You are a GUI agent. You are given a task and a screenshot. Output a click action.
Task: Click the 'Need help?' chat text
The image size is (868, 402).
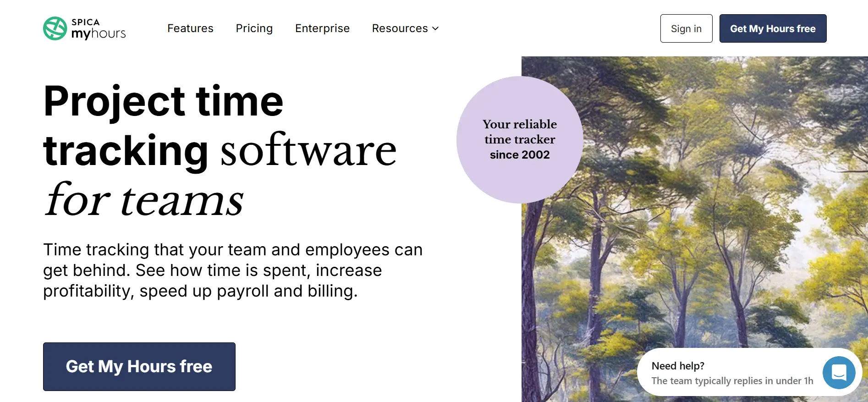pyautogui.click(x=678, y=366)
